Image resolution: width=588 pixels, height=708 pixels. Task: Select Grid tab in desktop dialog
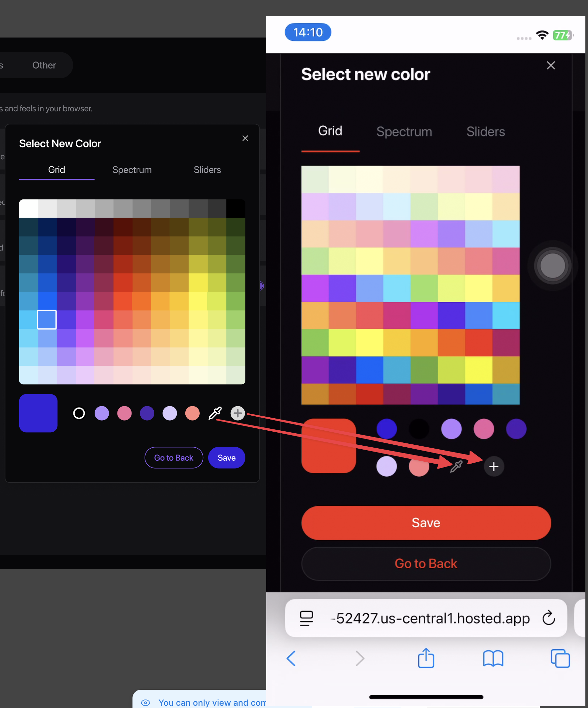[57, 170]
